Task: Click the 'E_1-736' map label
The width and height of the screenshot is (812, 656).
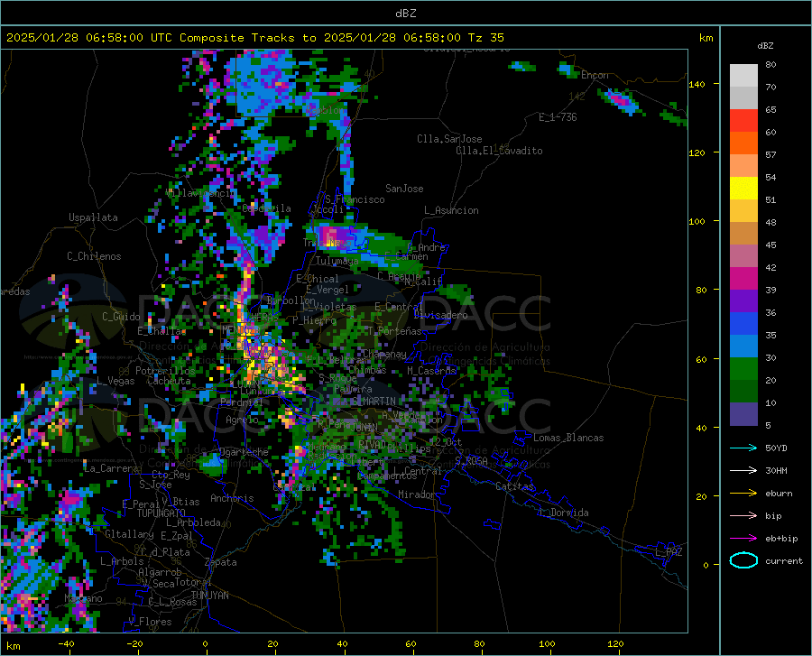Action: pos(558,117)
